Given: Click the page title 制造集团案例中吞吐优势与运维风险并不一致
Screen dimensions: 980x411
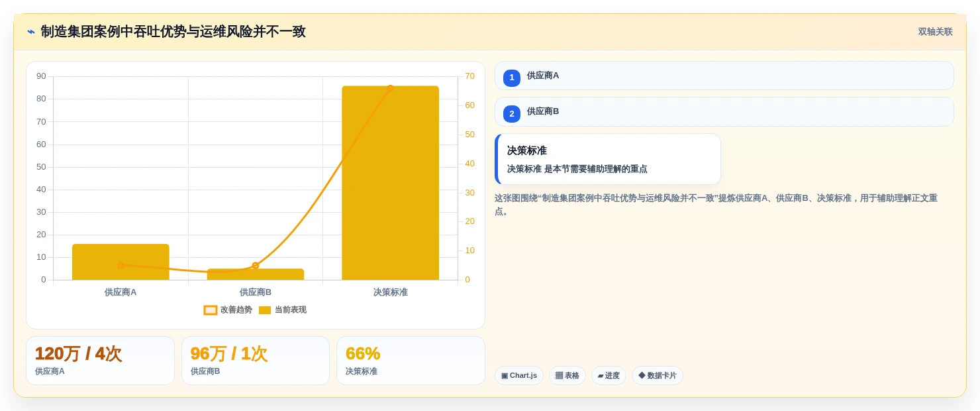Looking at the screenshot, I should (173, 32).
